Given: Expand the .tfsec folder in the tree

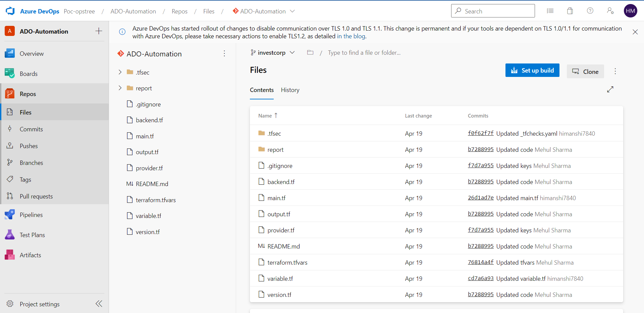Looking at the screenshot, I should point(120,72).
